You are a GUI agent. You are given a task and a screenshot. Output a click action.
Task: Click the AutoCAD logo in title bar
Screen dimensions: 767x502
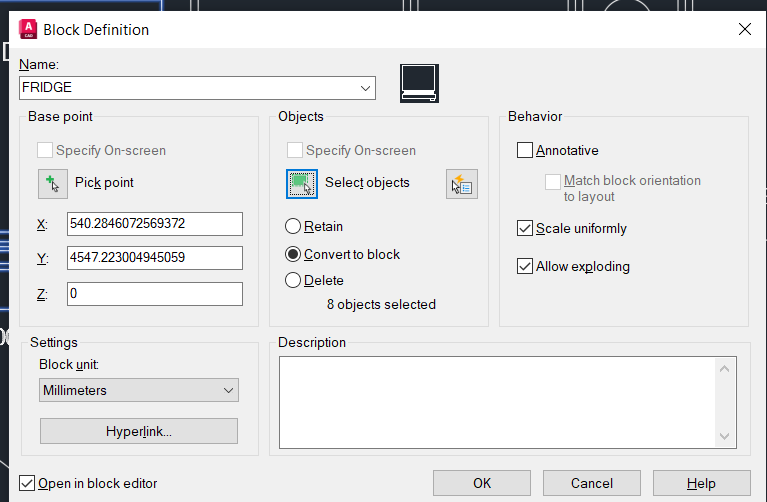click(x=28, y=29)
